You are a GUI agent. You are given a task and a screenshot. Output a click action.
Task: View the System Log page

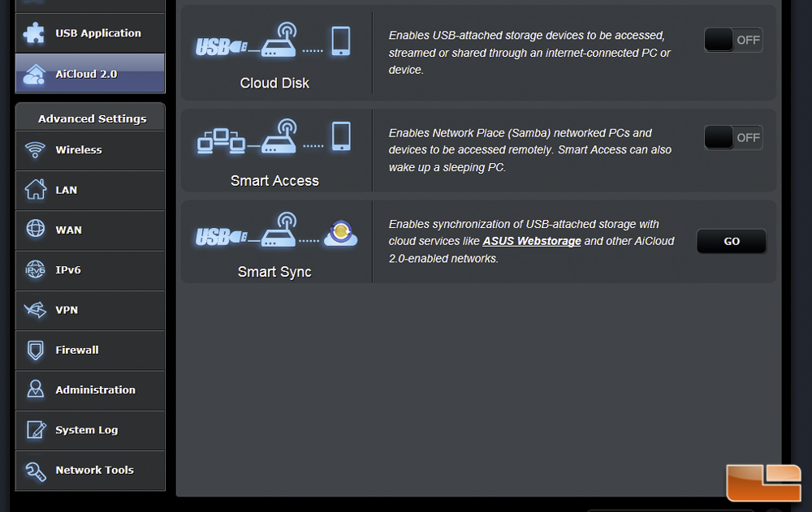(90, 430)
